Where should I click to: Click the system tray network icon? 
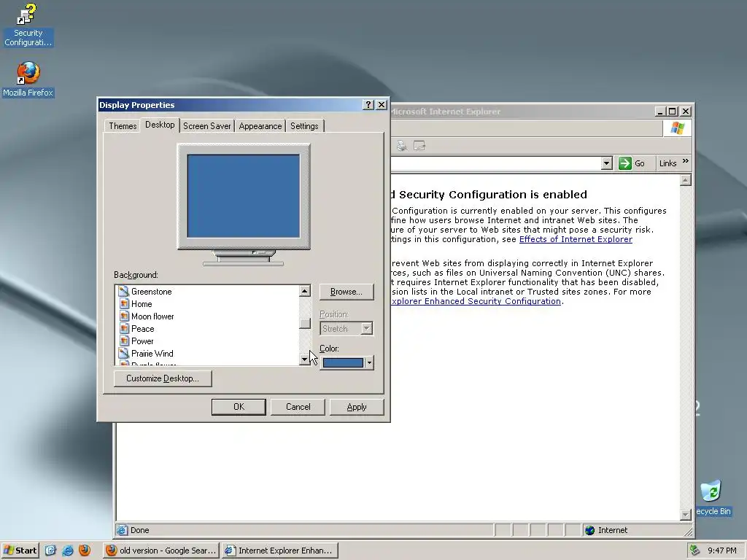tap(695, 550)
